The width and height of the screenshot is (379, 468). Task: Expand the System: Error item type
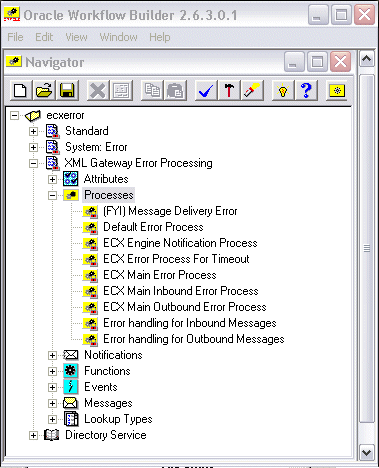point(33,147)
